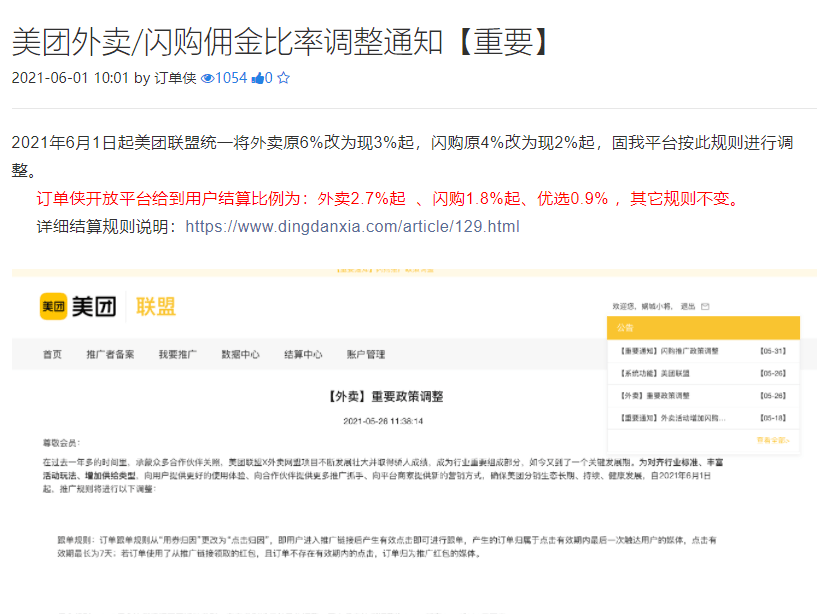Select 数据中心 in Meituan nav bar
Image resolution: width=826 pixels, height=614 pixels.
[x=240, y=354]
